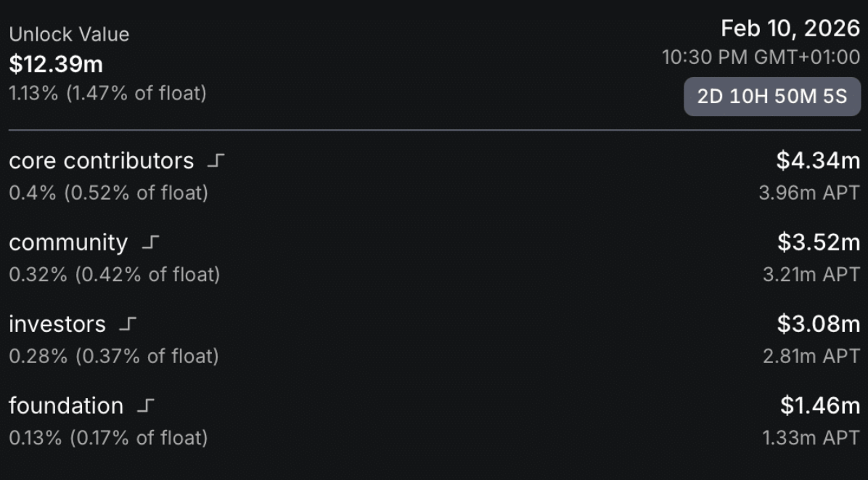Click the 10:30 PM GMT+01:00 time

(x=761, y=57)
